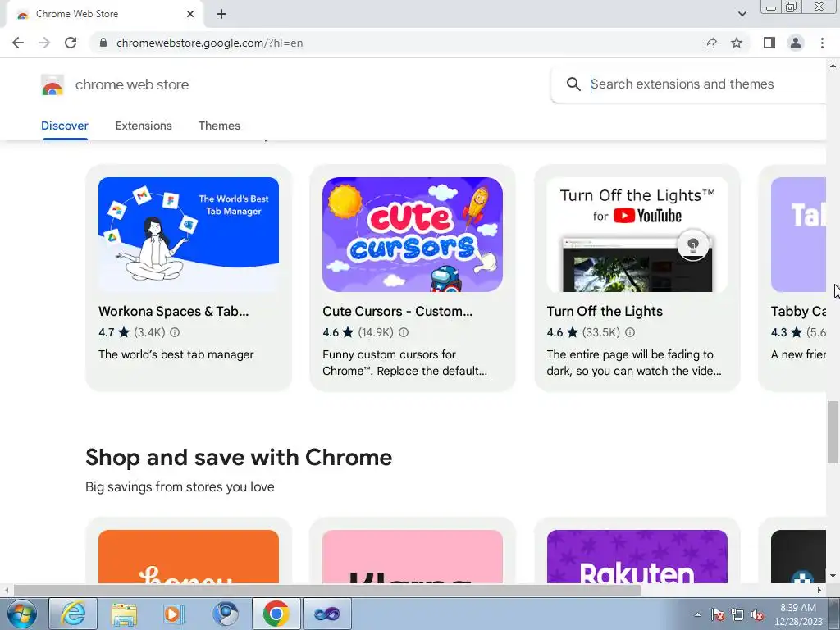840x630 pixels.
Task: Switch to the Discover tab
Action: [65, 126]
